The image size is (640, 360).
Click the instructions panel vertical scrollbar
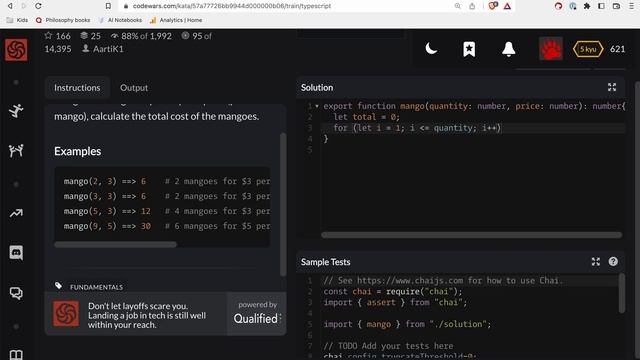(x=283, y=204)
